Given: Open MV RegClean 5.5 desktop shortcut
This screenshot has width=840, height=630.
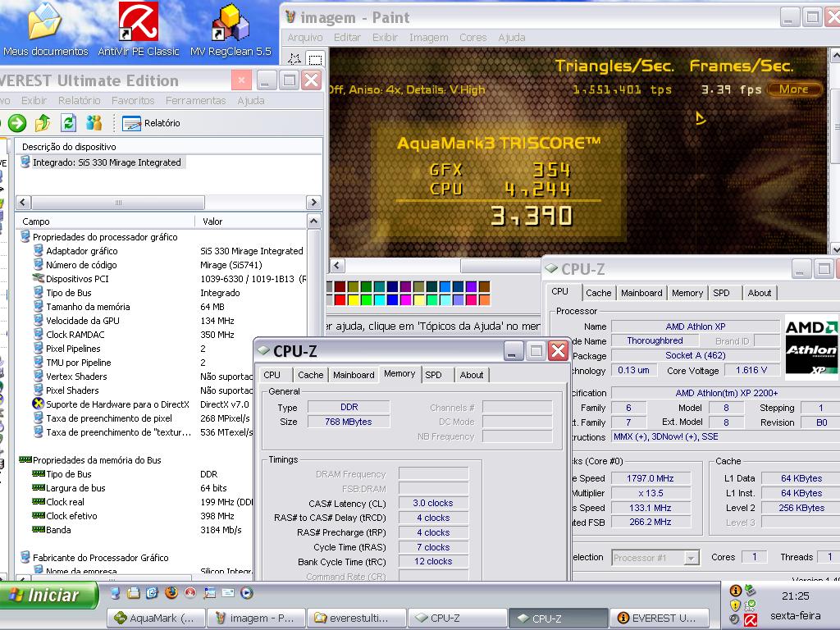Looking at the screenshot, I should [x=231, y=30].
